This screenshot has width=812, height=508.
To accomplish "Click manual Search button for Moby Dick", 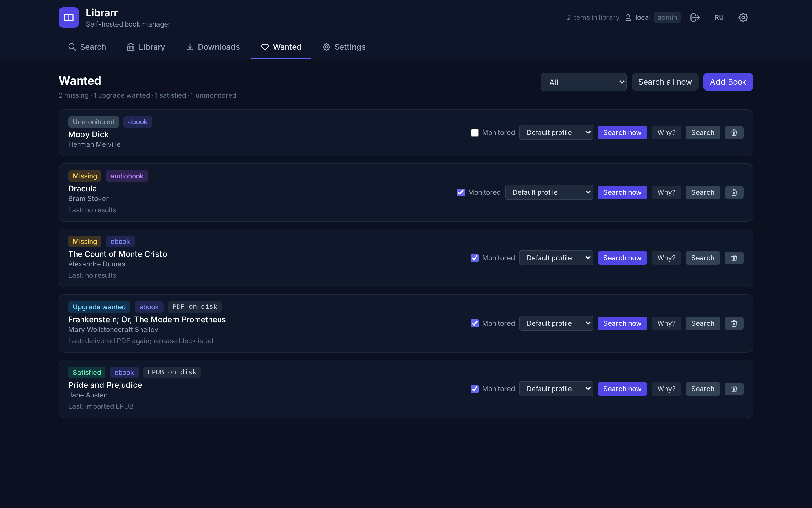I will click(703, 133).
